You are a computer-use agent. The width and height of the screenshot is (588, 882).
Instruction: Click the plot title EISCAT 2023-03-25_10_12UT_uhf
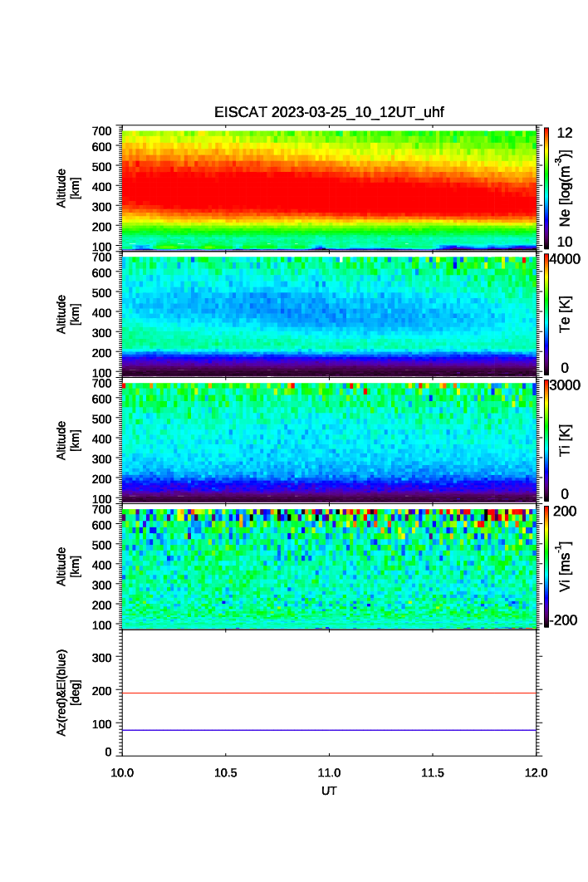(330, 112)
